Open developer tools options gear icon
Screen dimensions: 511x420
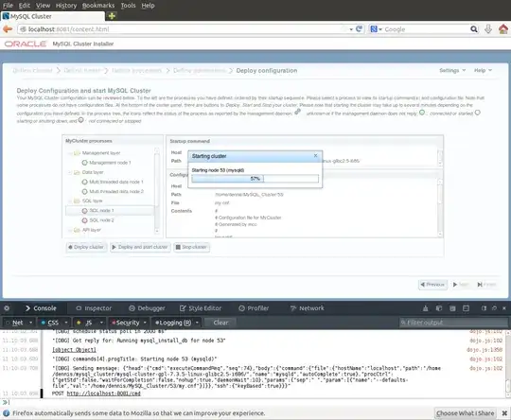(7, 308)
